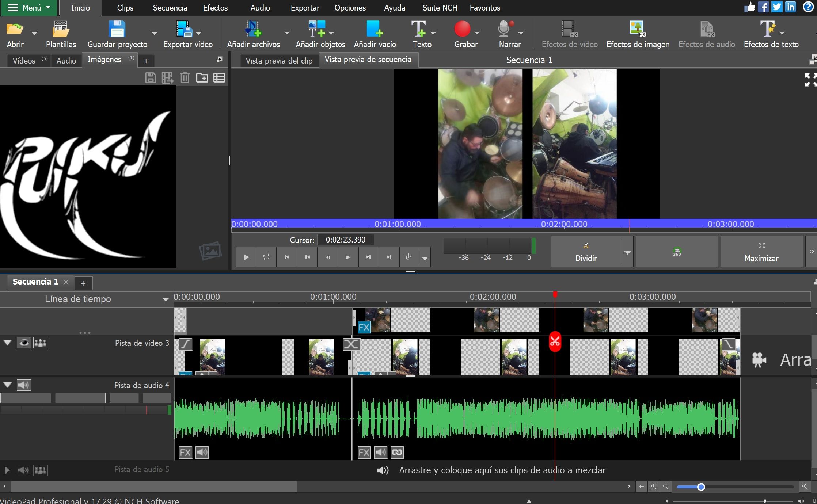817x504 pixels.
Task: Toggle visibility eye of Pista de vídeo 3
Action: (24, 343)
